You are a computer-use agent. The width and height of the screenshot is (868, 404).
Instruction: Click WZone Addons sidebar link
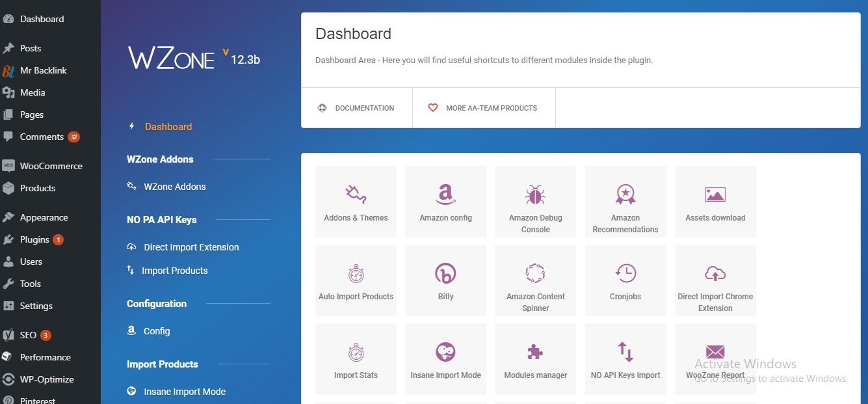point(174,187)
